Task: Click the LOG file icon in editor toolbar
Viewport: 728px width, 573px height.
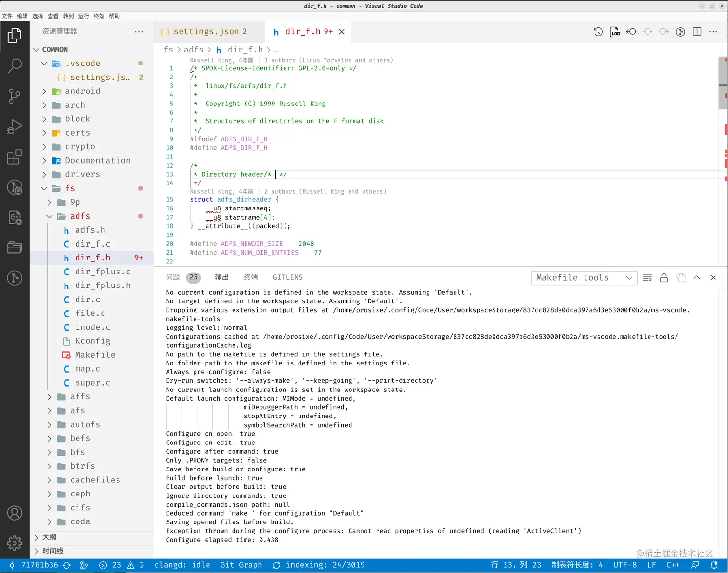Action: [x=615, y=32]
